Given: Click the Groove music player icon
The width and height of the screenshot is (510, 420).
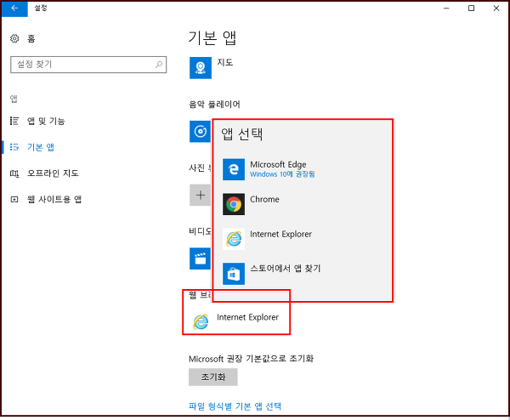Looking at the screenshot, I should (201, 132).
